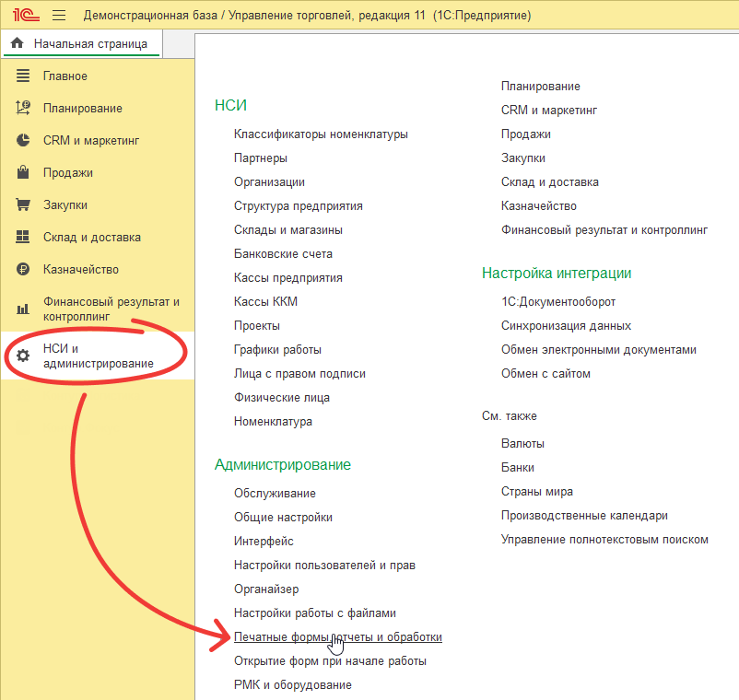This screenshot has height=700, width=739.
Task: Select НСИ и администрирование section
Action: coord(98,356)
